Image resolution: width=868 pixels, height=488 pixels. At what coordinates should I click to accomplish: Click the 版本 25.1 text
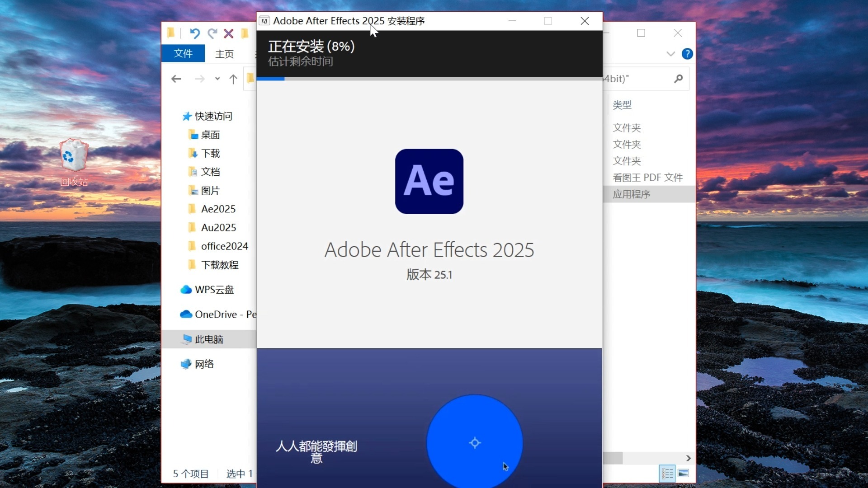coord(429,274)
